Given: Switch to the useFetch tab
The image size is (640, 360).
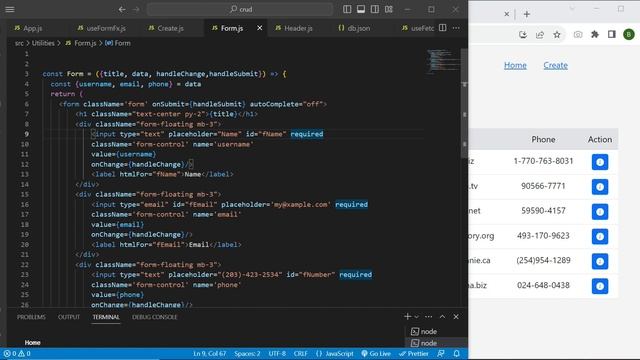Looking at the screenshot, I should 417,28.
